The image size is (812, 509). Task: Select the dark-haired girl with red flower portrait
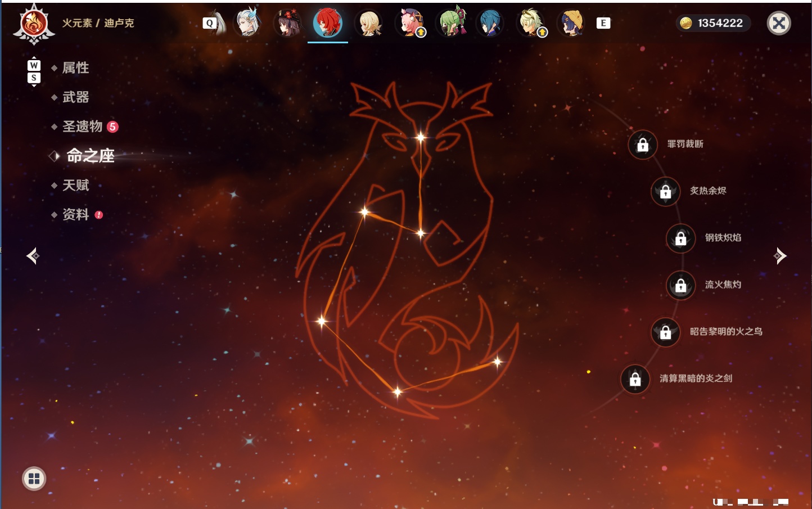point(287,23)
